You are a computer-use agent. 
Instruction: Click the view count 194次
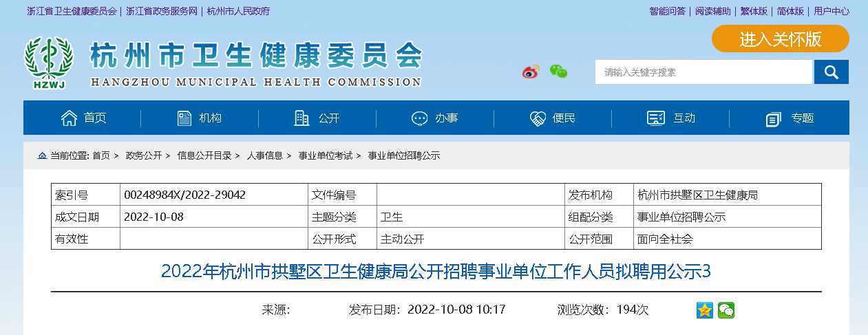pyautogui.click(x=633, y=310)
